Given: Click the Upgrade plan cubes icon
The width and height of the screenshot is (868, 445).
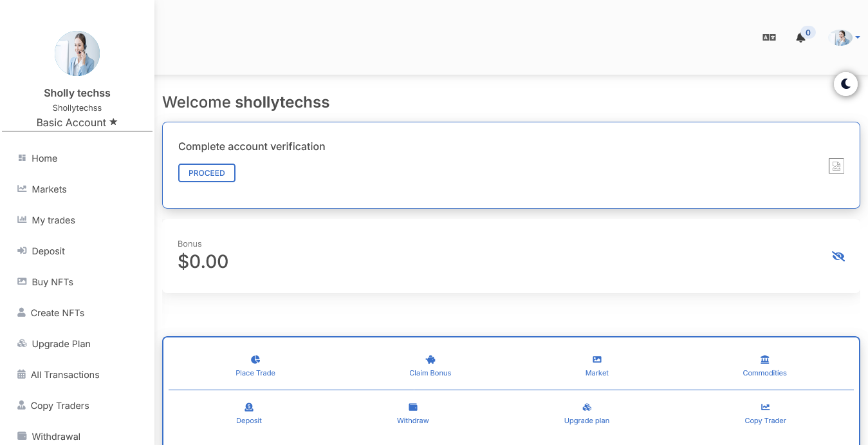Looking at the screenshot, I should [x=587, y=407].
